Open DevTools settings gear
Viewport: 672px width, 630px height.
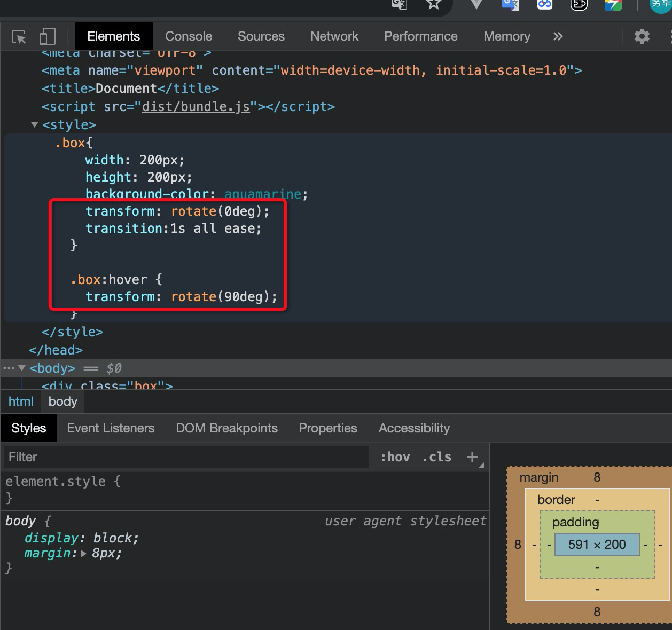coord(642,37)
